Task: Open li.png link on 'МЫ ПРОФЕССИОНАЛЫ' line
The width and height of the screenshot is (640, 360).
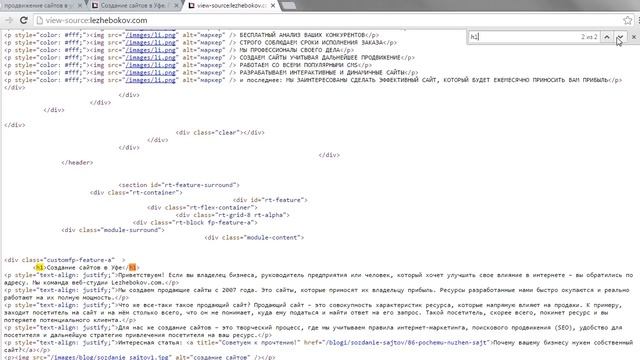Action: (151, 50)
